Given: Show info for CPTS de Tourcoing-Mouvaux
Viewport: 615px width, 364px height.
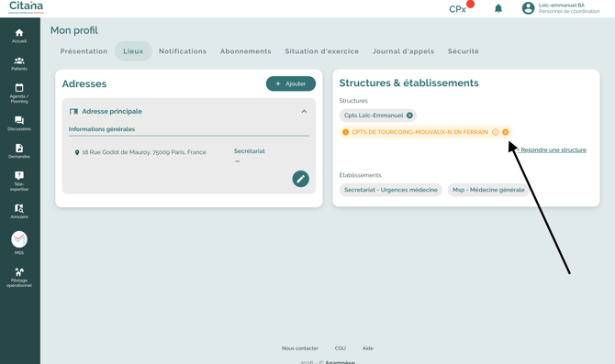Looking at the screenshot, I should click(x=496, y=132).
